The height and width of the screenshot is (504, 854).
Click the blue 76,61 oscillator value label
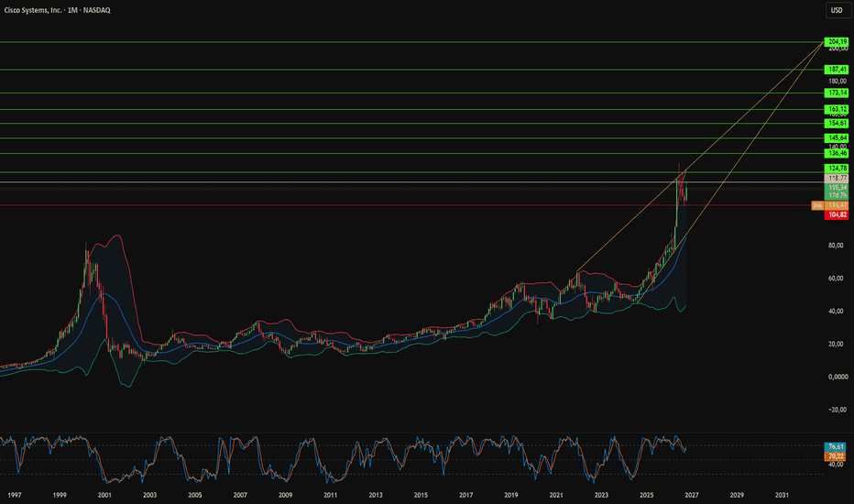click(x=836, y=447)
